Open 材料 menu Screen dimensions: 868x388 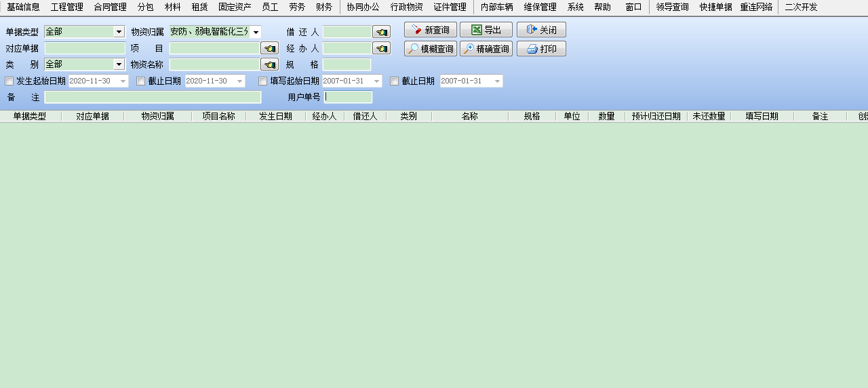coord(173,7)
